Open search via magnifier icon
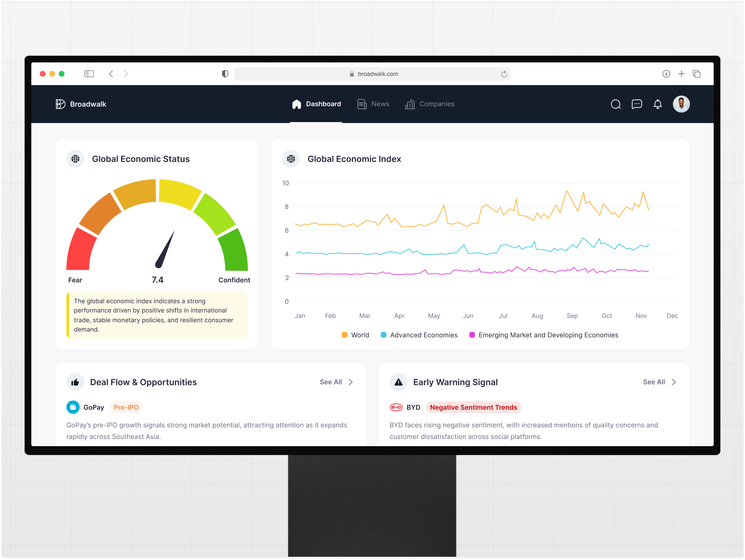 point(615,104)
